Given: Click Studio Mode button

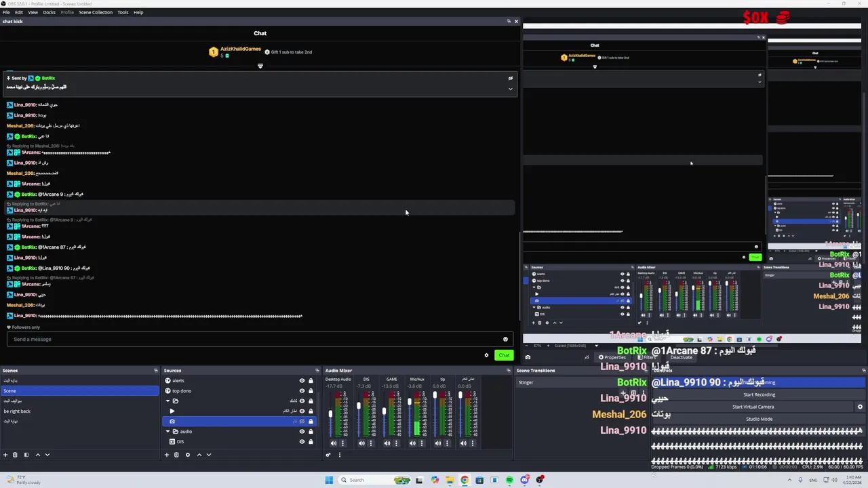Looking at the screenshot, I should click(x=759, y=419).
